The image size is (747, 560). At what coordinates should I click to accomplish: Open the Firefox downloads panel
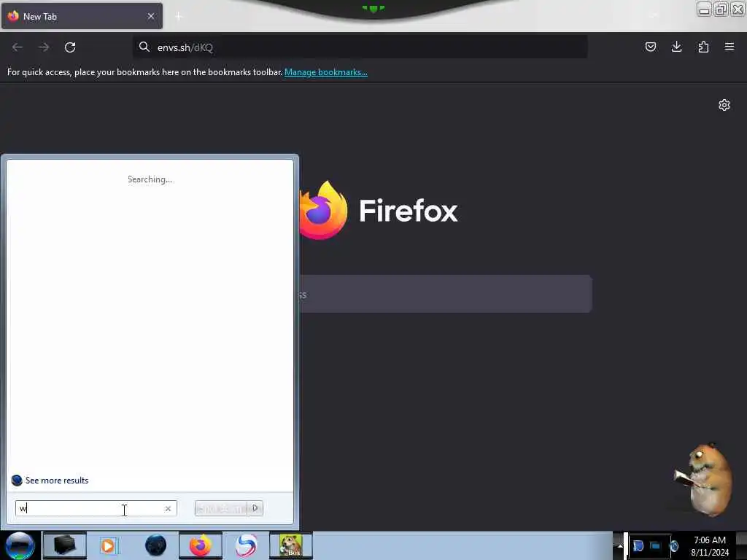[x=676, y=47]
